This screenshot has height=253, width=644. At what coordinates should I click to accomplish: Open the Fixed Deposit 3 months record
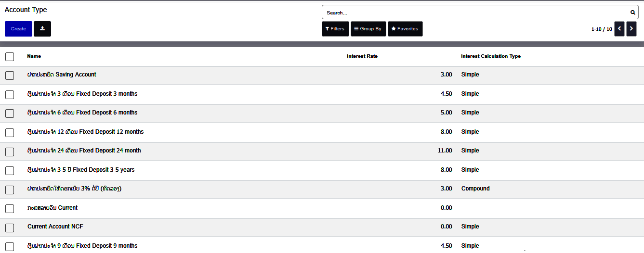82,94
